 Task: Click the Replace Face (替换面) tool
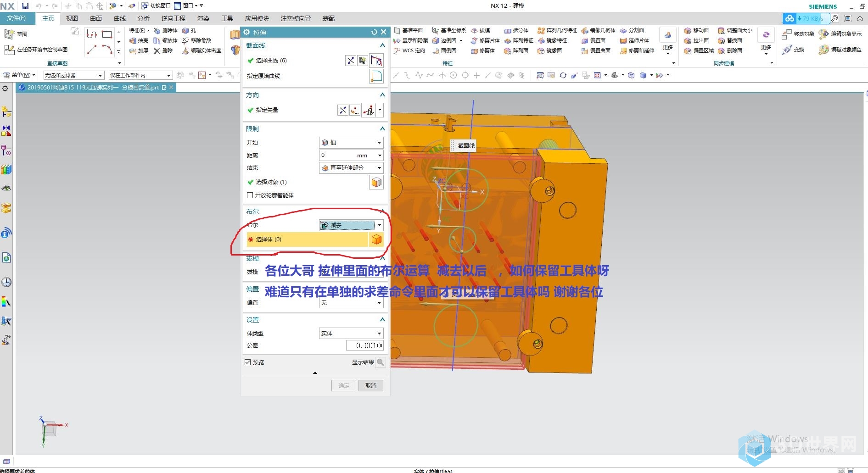point(730,40)
